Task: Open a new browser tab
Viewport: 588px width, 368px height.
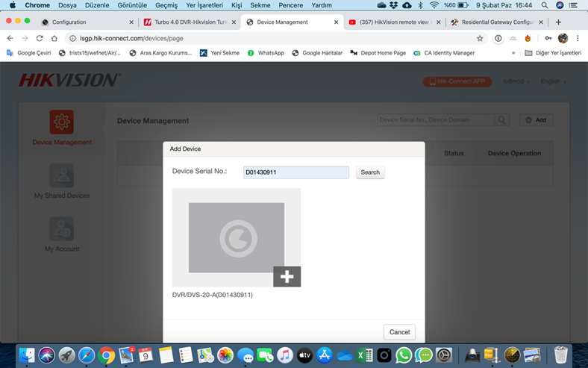Action: (558, 22)
